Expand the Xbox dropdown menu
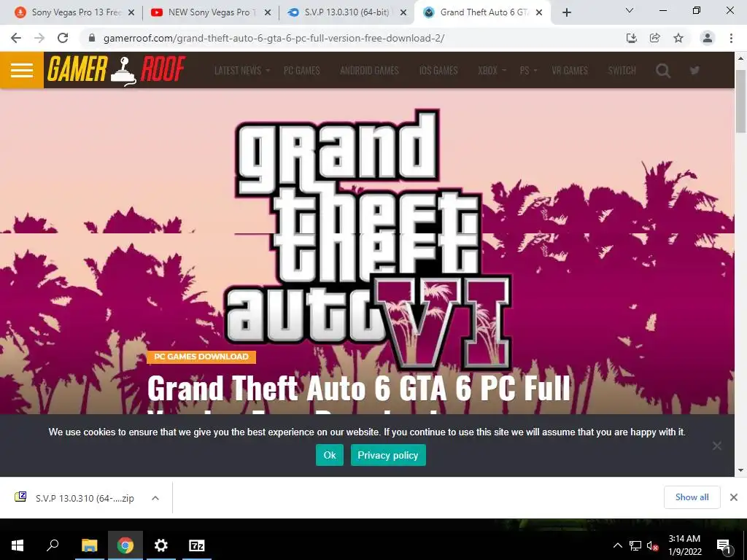This screenshot has height=560, width=747. point(492,71)
